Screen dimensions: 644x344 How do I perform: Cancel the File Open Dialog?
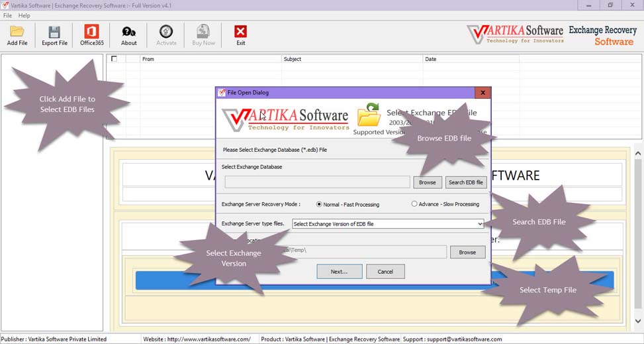385,272
